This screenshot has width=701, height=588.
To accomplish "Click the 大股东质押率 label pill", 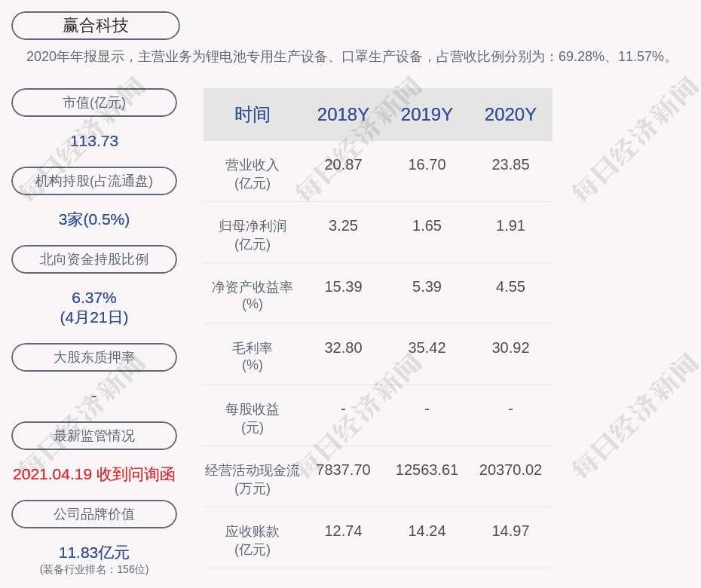I will pyautogui.click(x=94, y=357).
